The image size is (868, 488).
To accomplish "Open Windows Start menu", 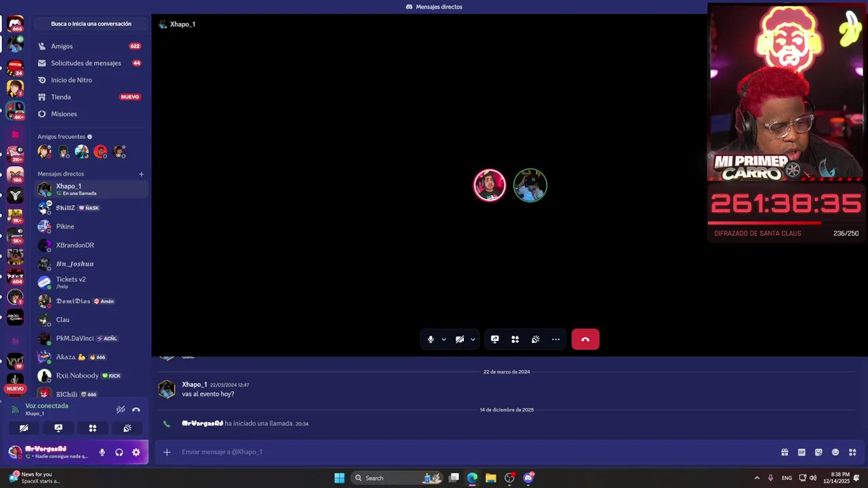I will pyautogui.click(x=339, y=478).
